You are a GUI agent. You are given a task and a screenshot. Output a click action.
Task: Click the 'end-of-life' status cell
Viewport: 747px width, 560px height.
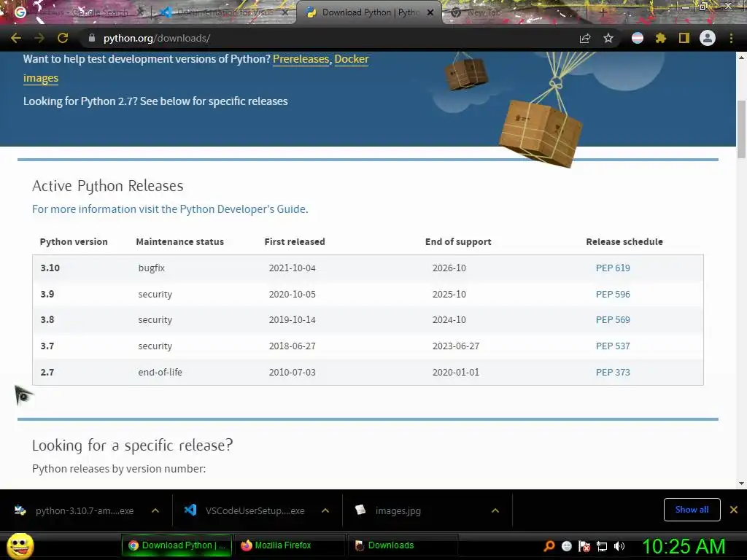point(160,373)
